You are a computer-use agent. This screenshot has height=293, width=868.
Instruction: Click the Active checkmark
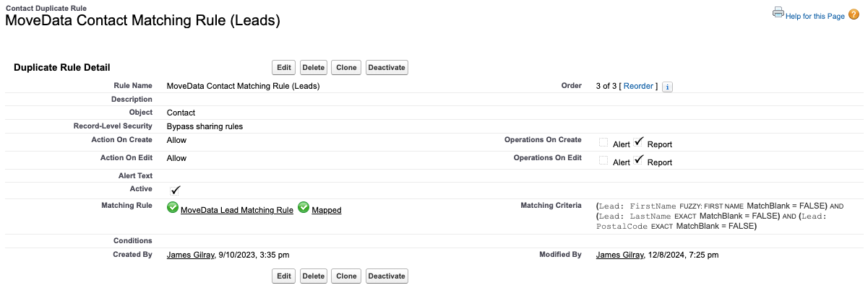[176, 190]
